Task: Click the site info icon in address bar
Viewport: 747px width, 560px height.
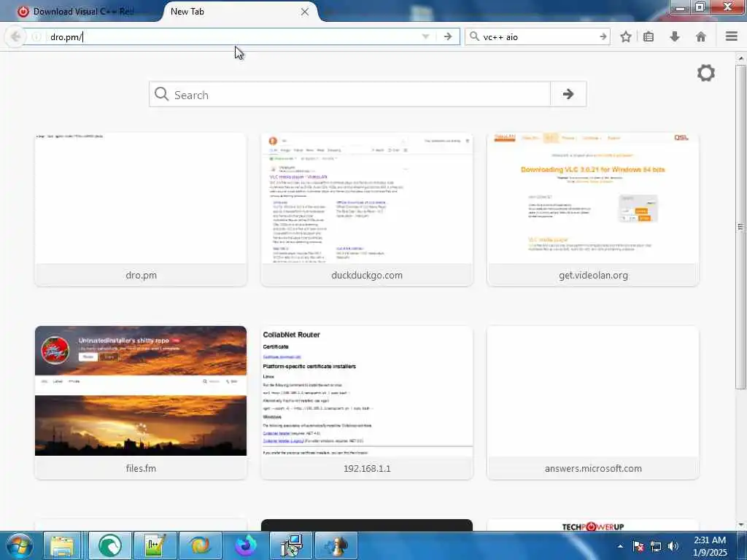Action: 36,36
